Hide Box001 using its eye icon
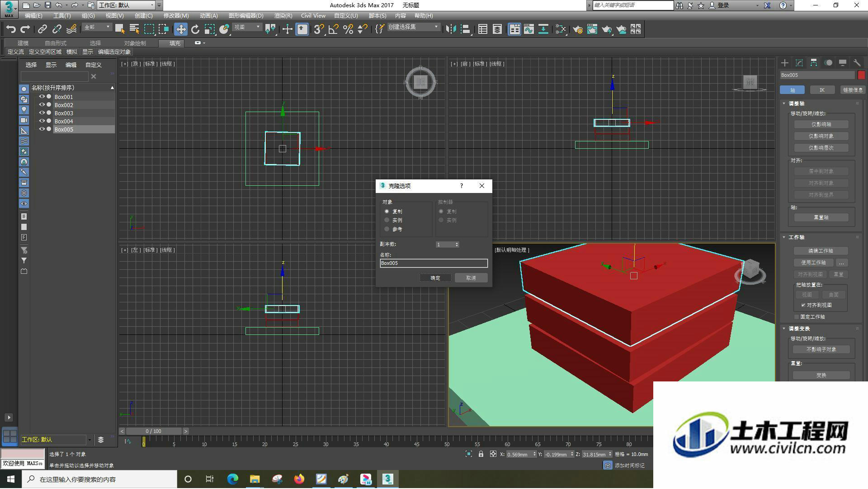The height and width of the screenshot is (489, 868). pos(42,97)
